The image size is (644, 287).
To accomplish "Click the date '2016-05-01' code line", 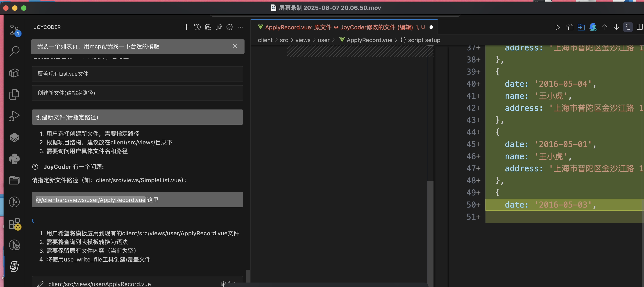I will point(550,144).
